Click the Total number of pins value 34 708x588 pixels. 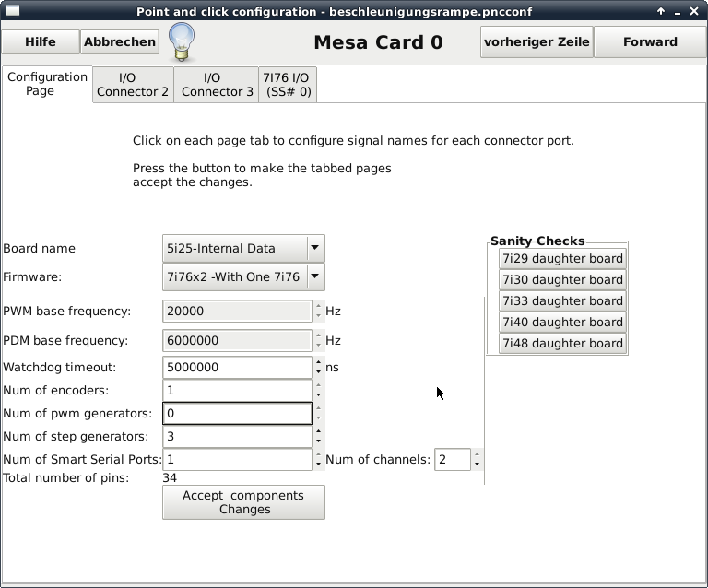click(170, 478)
